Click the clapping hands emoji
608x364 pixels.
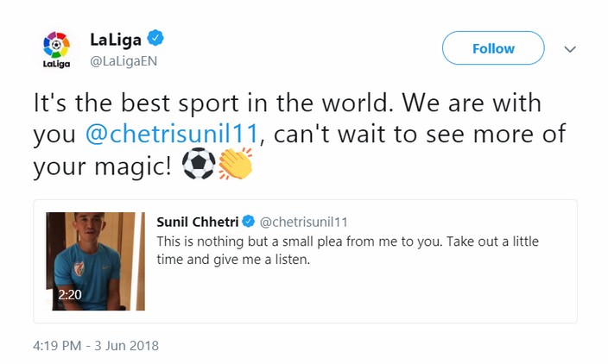[236, 163]
